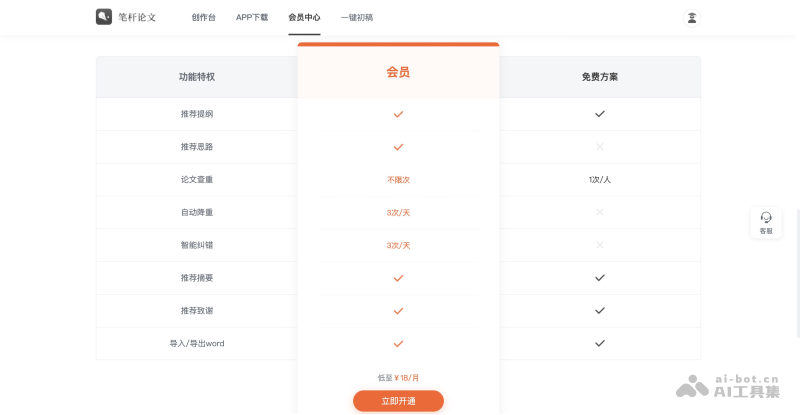Click member checkmark for 推荐致谢
The image size is (800, 415).
coord(398,311)
